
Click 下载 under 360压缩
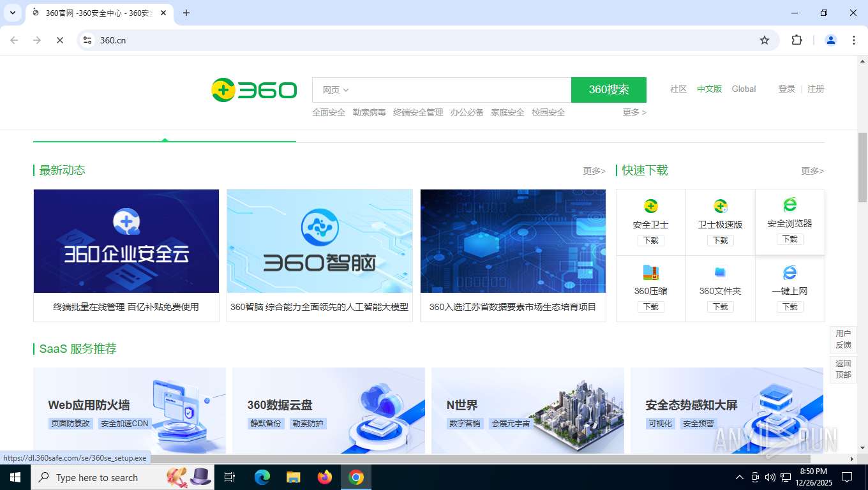pos(650,307)
